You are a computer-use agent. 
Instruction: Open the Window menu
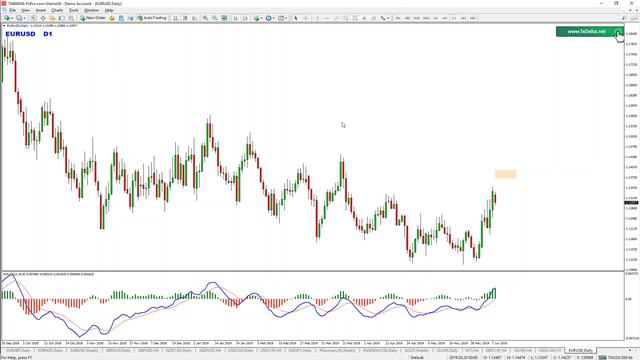(x=91, y=10)
